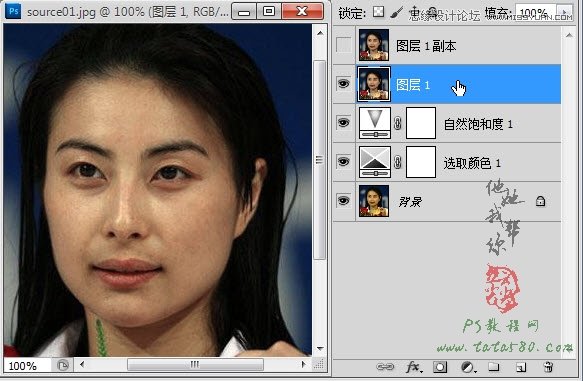Screen dimensions: 583x381
Task: Open the 填充 fill percentage dropdown arrow
Action: [x=565, y=13]
